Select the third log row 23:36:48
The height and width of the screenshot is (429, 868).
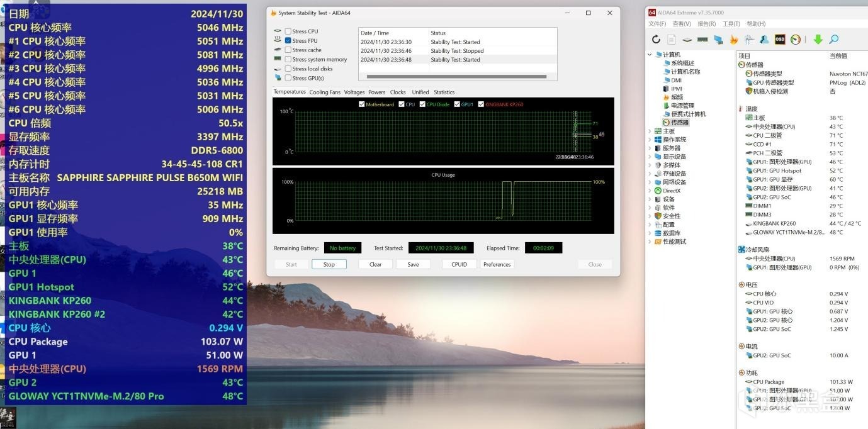(458, 60)
